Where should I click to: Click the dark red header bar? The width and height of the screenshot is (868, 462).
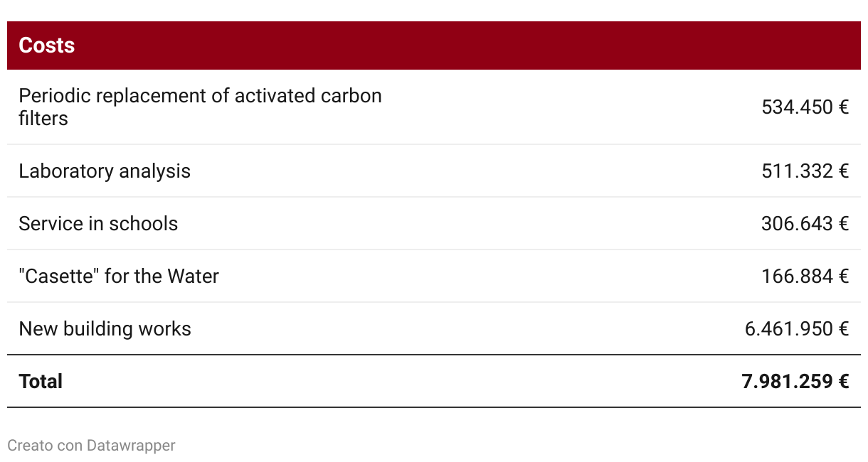[434, 45]
